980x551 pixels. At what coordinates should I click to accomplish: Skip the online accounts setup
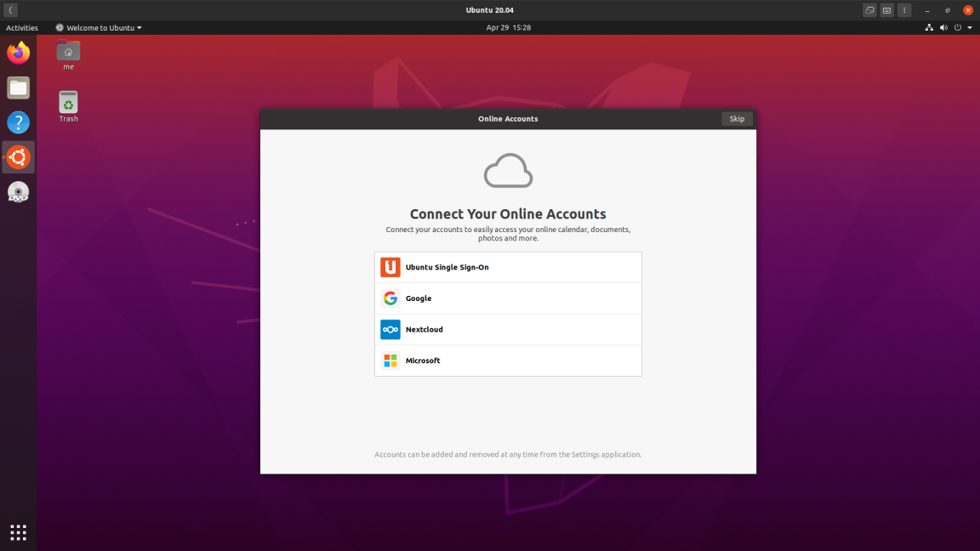[736, 118]
